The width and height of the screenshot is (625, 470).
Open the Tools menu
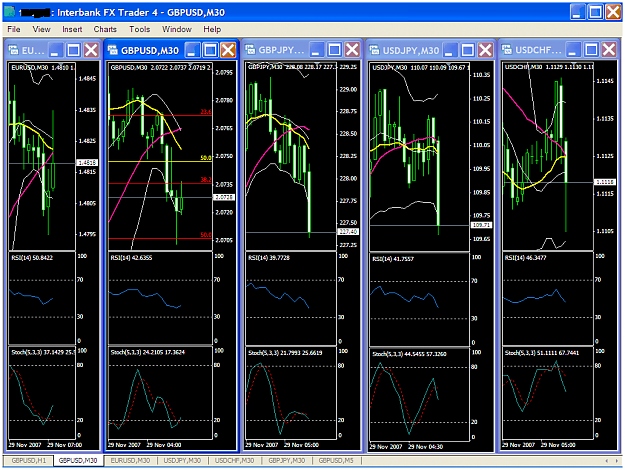pyautogui.click(x=140, y=29)
